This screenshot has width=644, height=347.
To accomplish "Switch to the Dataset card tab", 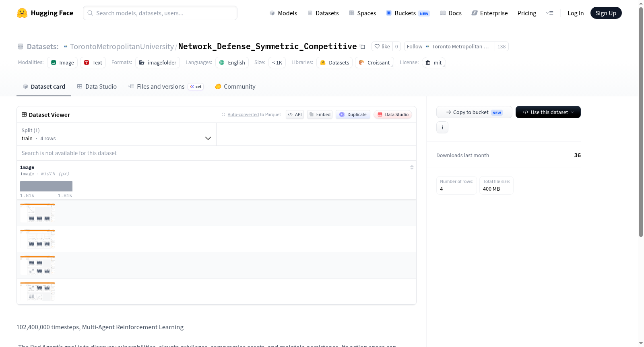I will click(x=43, y=86).
